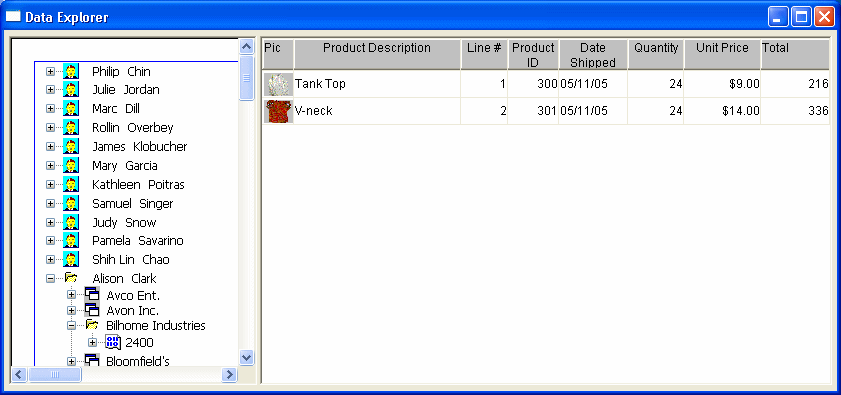Click the person icon beside Samuel Singer
This screenshot has height=395, width=841.
(71, 203)
